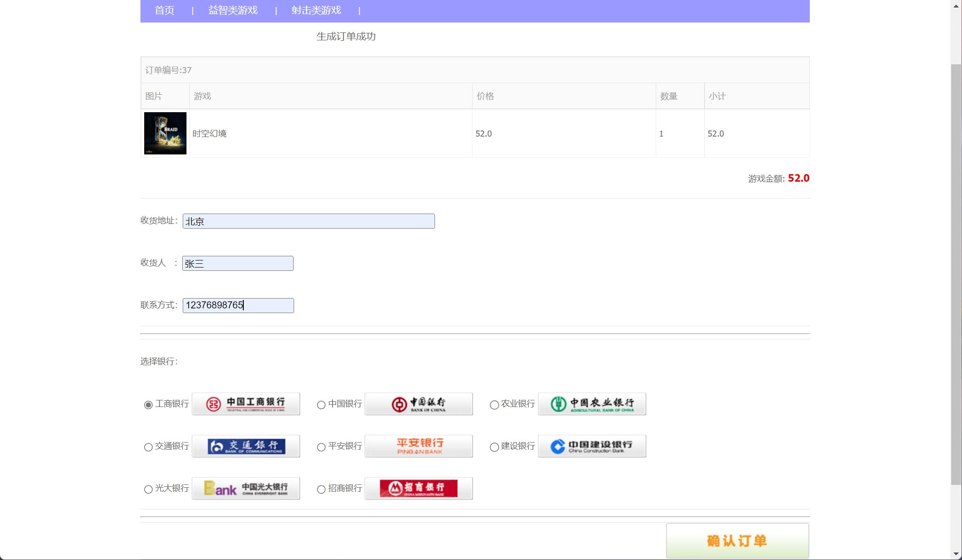Image resolution: width=962 pixels, height=560 pixels.
Task: Click the China Construction Bank 建设银行 logo
Action: (x=592, y=446)
